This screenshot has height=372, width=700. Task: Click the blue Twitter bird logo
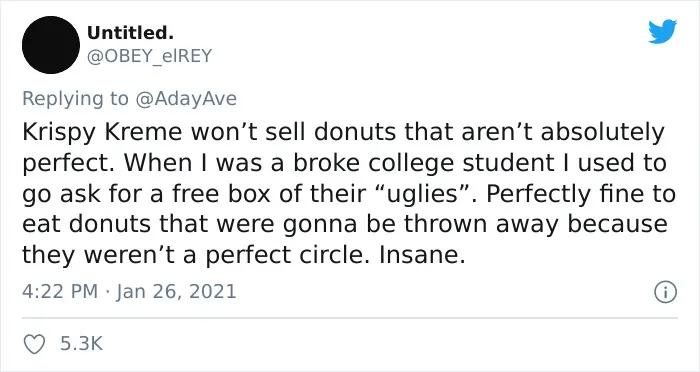(662, 31)
